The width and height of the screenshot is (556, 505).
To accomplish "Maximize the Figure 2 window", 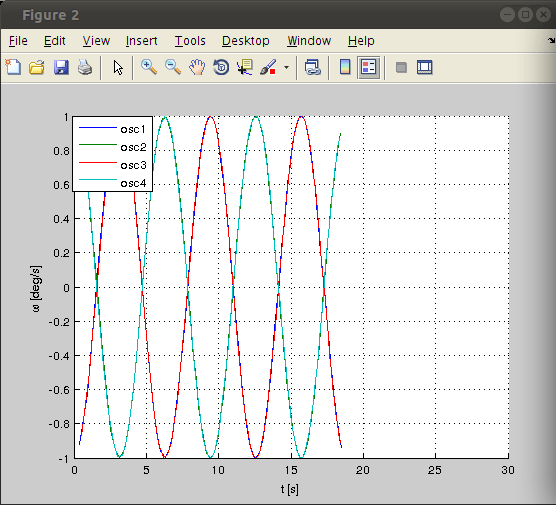I will (525, 15).
